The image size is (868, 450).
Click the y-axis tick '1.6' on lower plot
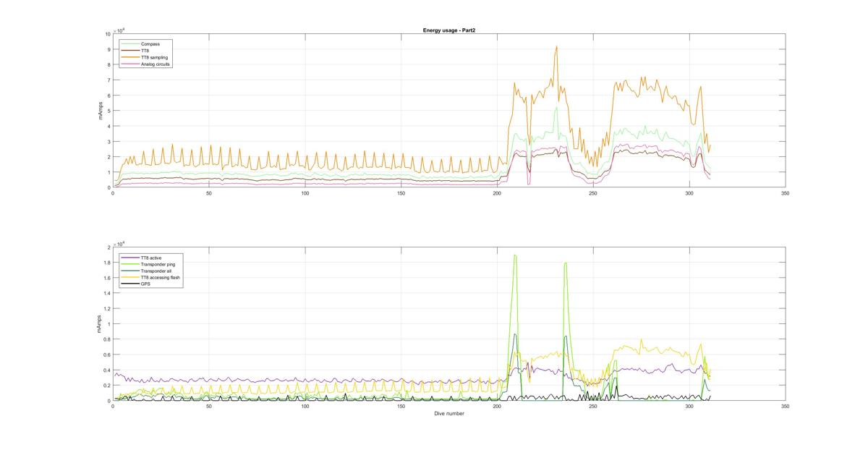pos(107,278)
